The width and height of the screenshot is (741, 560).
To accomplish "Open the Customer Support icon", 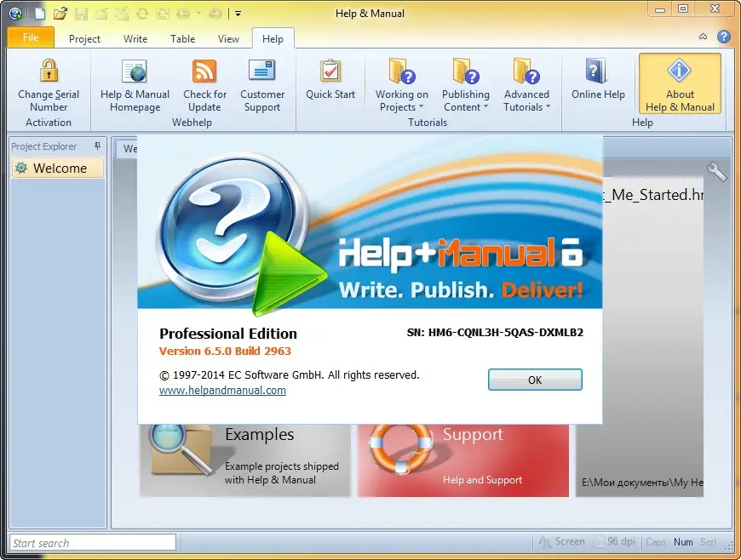I will pos(262,70).
